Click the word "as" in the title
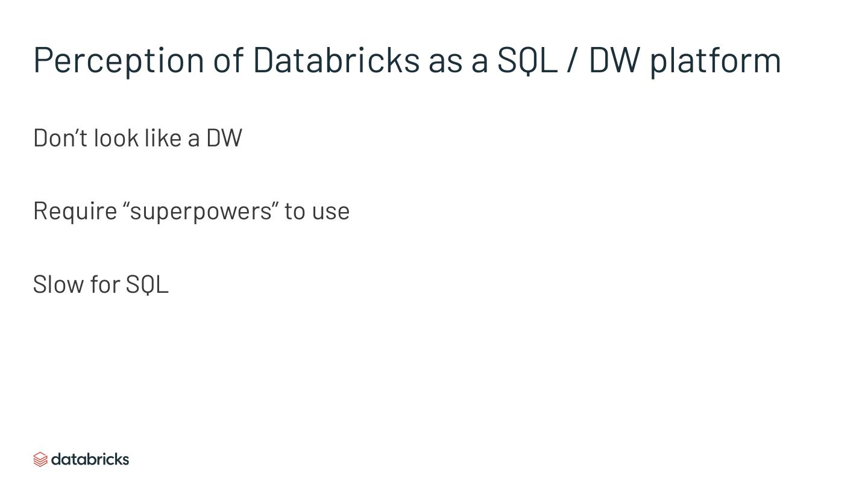The height and width of the screenshot is (488, 868). click(444, 60)
